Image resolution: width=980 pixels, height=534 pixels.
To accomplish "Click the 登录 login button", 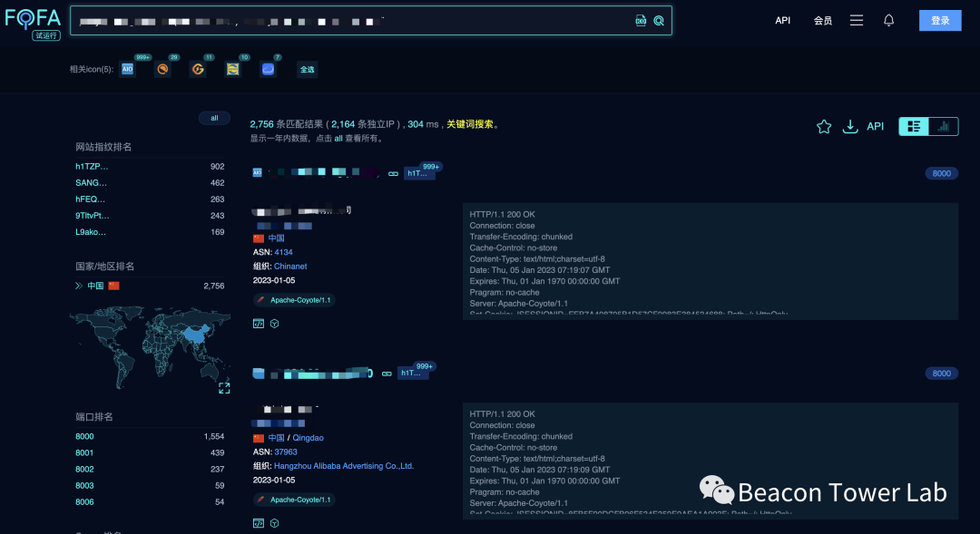I will pos(940,21).
